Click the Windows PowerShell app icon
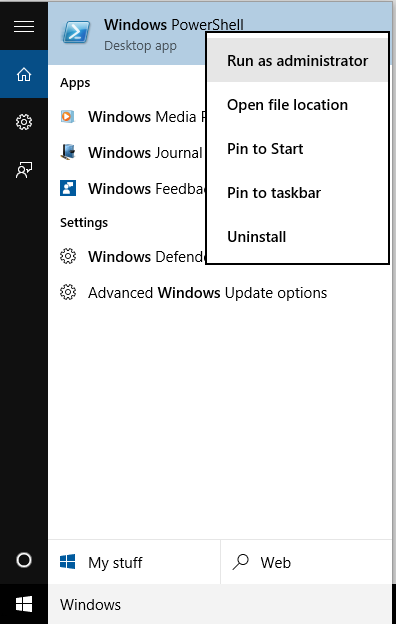This screenshot has height=624, width=396. point(76,33)
